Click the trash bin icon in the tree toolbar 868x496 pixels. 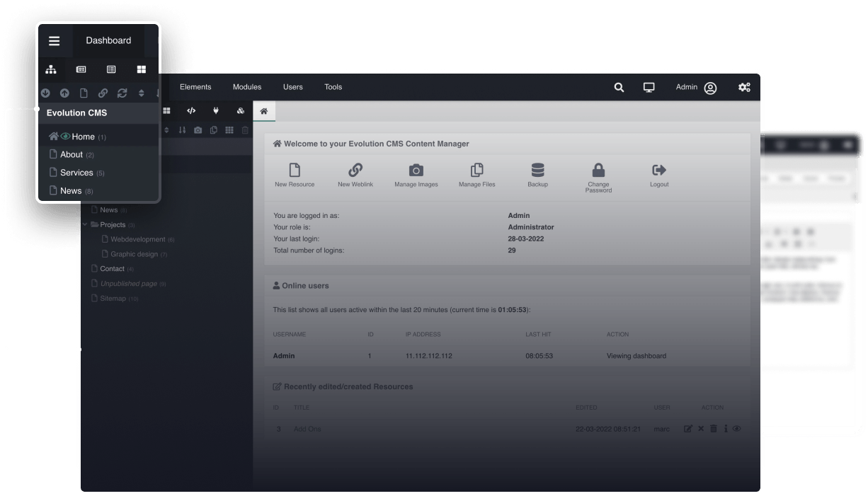tap(245, 130)
